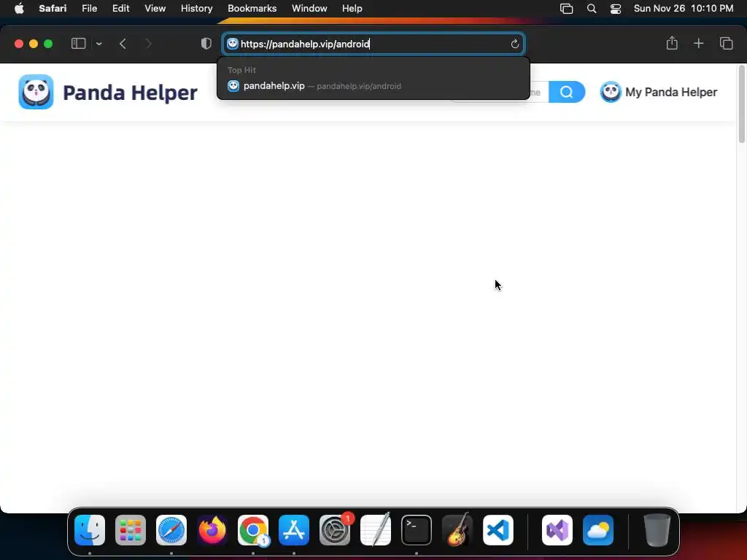The height and width of the screenshot is (560, 747).
Task: Open the File menu
Action: tap(89, 9)
